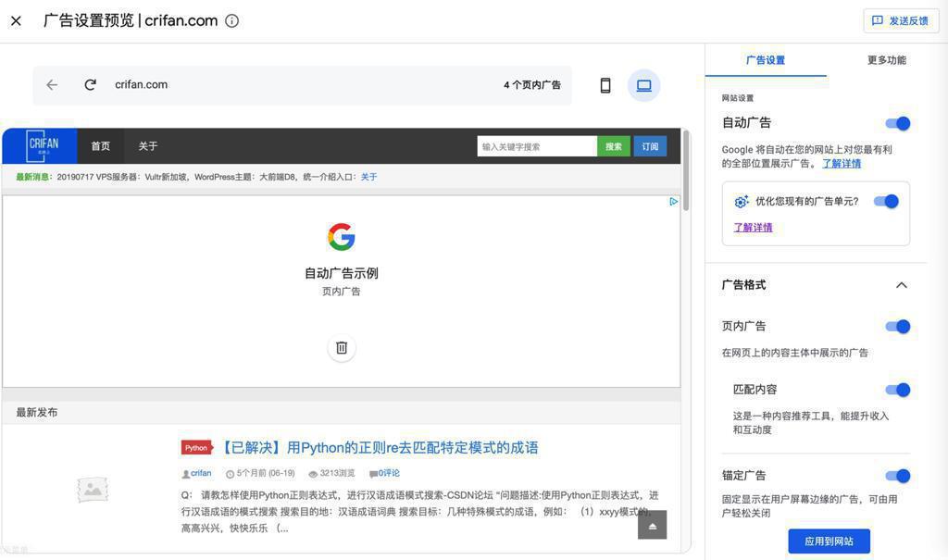Click the keyword search input field

(x=537, y=146)
